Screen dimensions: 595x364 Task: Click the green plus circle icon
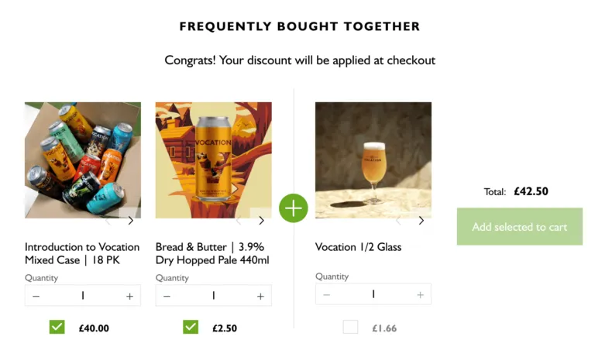click(294, 208)
